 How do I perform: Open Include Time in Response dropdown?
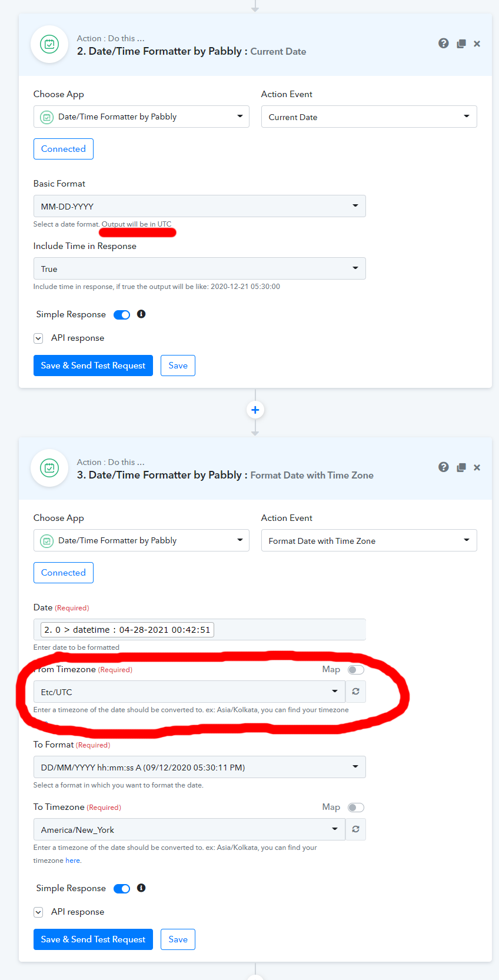click(199, 268)
